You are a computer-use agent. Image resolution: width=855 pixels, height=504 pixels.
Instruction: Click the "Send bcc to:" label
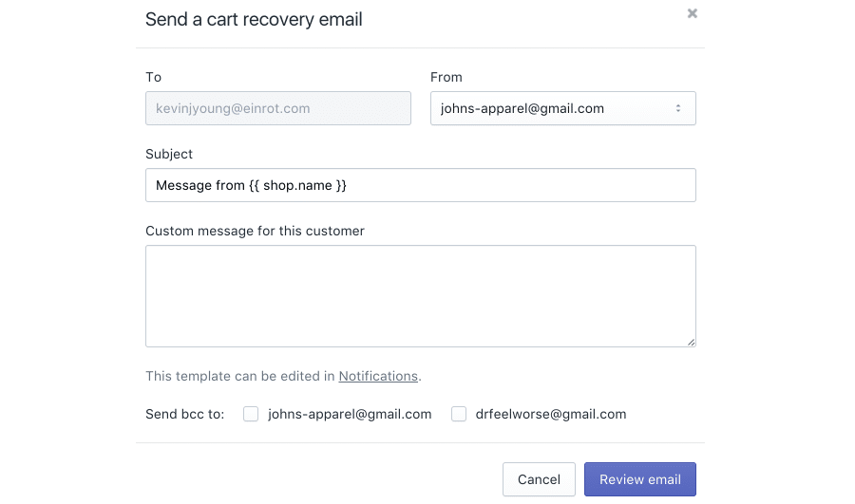(184, 414)
